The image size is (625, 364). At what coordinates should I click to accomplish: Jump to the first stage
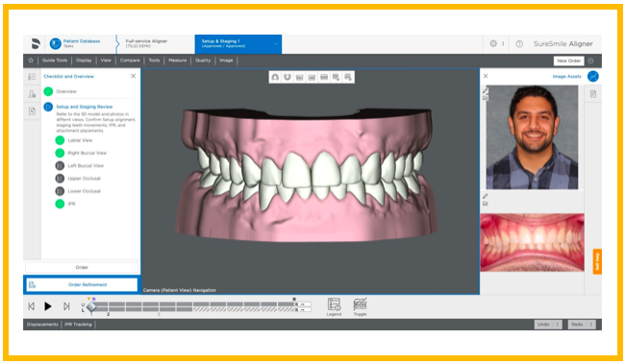(31, 306)
